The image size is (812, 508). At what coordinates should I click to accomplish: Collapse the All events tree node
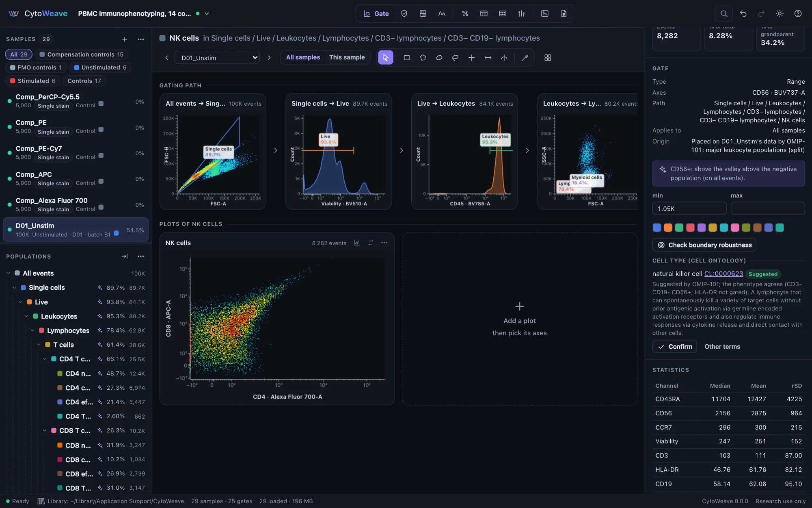[8, 273]
